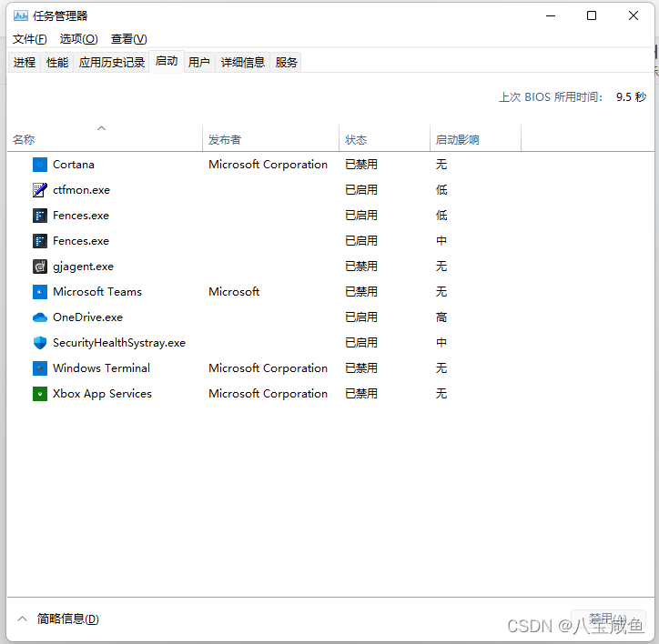659x644 pixels.
Task: Select the Cortana row name
Action: pyautogui.click(x=74, y=165)
